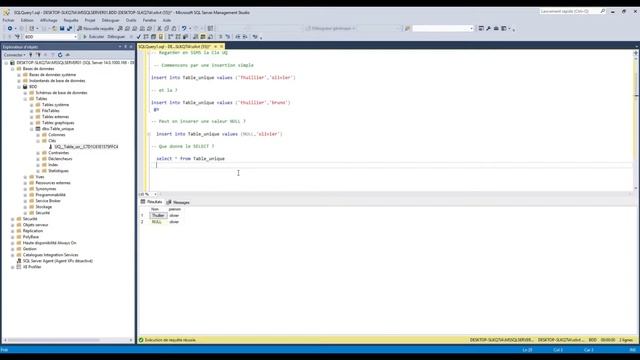Click the wrench properties icon in toolbar

coord(489,29)
